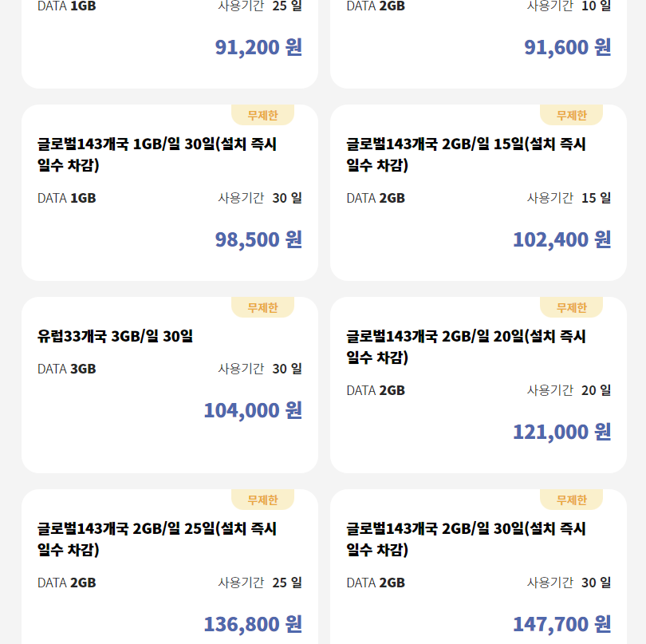Click 무제한 badge on 유럽33개국 card
Screen dimensions: 646x644
[262, 307]
